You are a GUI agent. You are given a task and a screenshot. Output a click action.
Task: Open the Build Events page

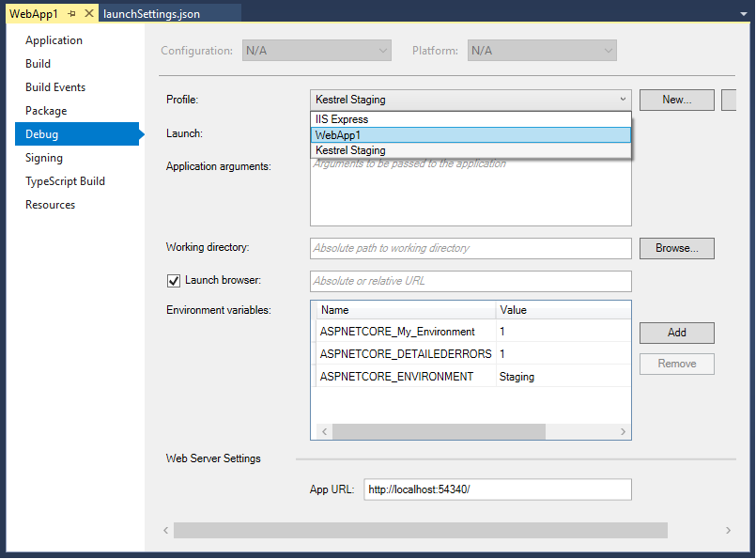pyautogui.click(x=57, y=86)
